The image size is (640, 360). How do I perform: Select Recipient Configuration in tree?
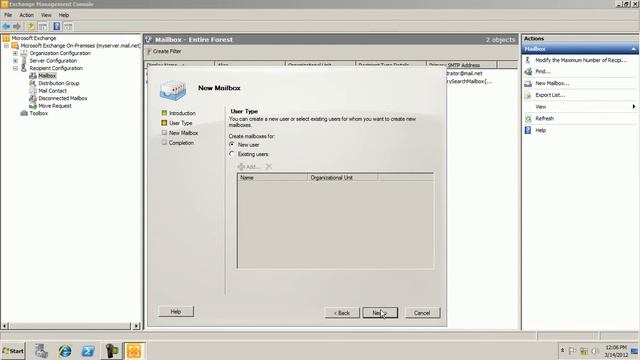[x=56, y=68]
